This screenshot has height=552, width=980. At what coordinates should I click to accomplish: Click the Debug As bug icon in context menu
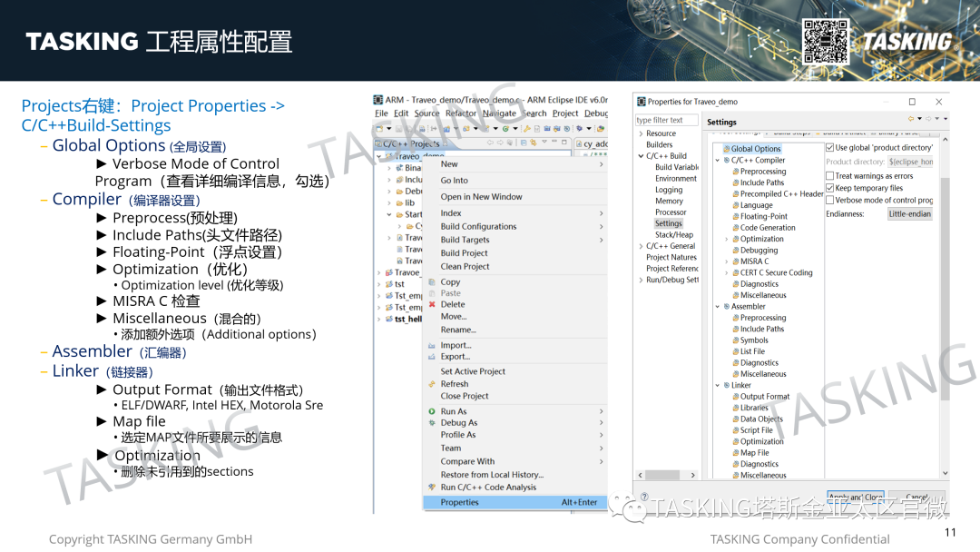click(432, 422)
